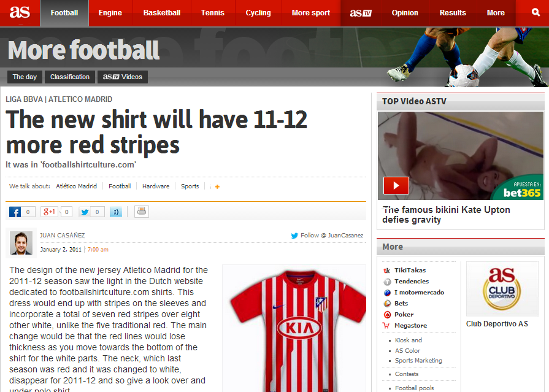The width and height of the screenshot is (549, 392).
Task: Open the Opinion section
Action: click(405, 13)
